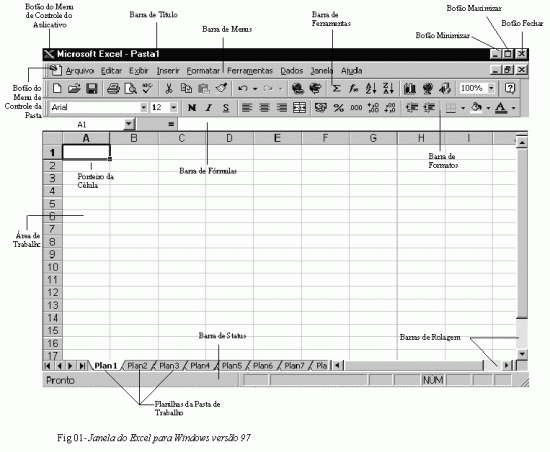This screenshot has width=550, height=452.
Task: Open a file with the Open folder icon
Action: [74, 88]
